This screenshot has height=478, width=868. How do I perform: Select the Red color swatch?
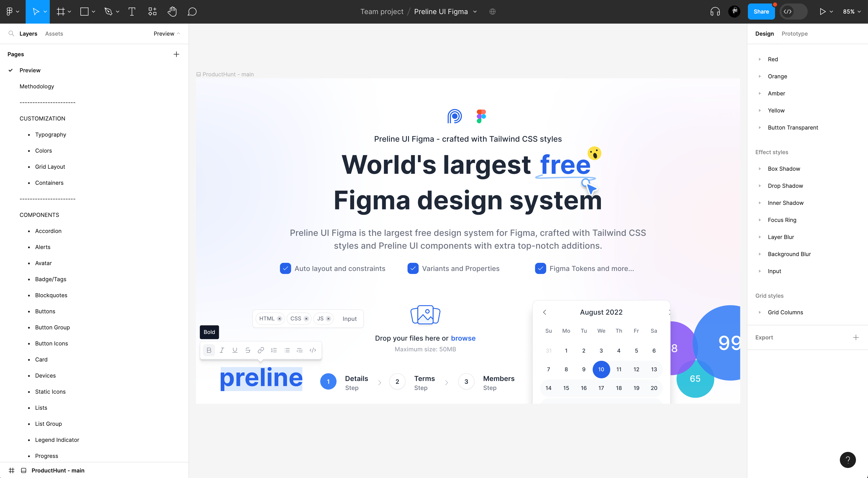pyautogui.click(x=773, y=59)
